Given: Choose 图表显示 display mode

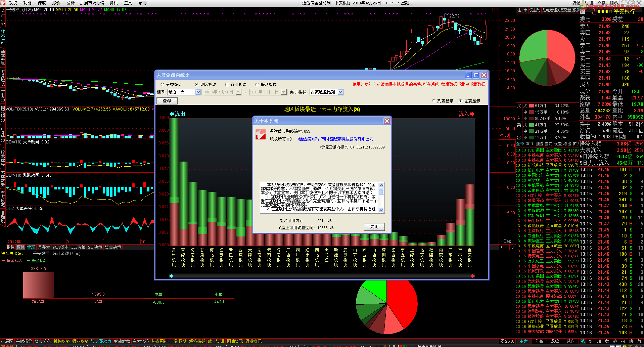Looking at the screenshot, I should click(x=461, y=101).
